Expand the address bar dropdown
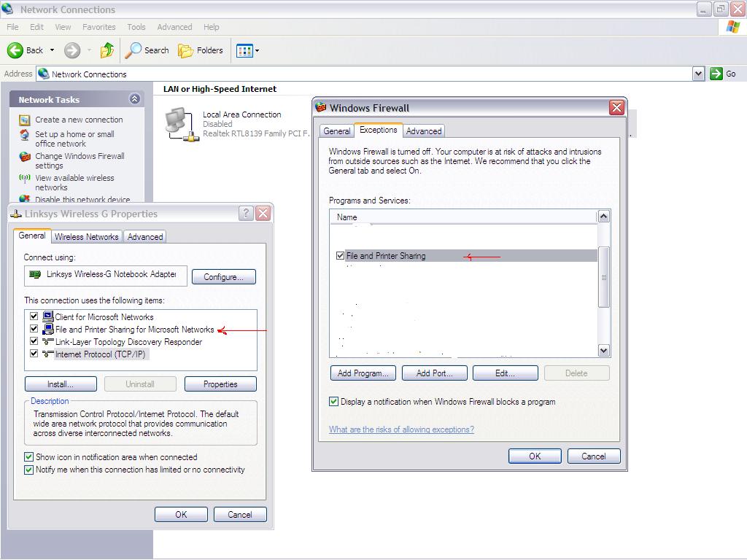 tap(698, 74)
